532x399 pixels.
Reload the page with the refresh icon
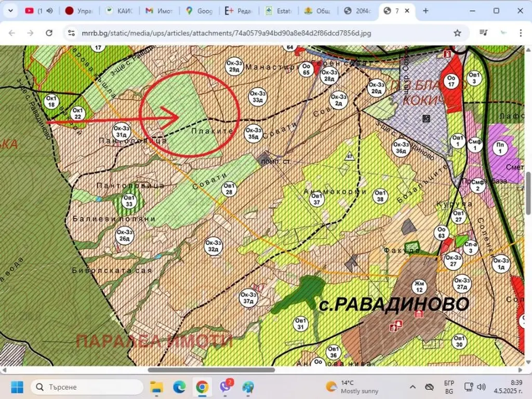(x=49, y=33)
